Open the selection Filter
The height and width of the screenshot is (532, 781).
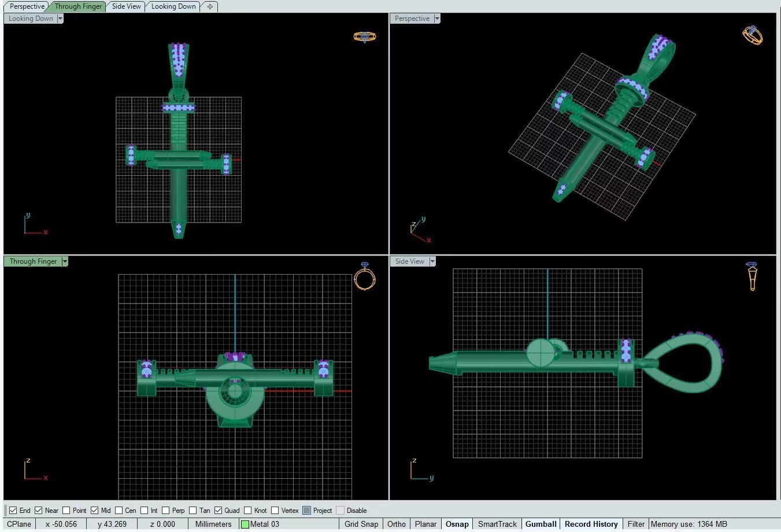coord(636,524)
